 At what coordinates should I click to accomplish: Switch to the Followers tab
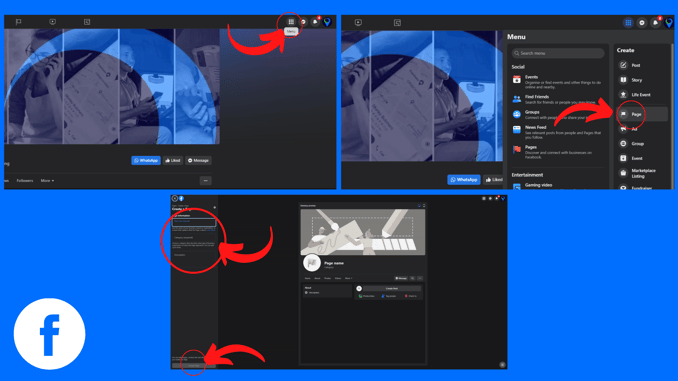(25, 181)
